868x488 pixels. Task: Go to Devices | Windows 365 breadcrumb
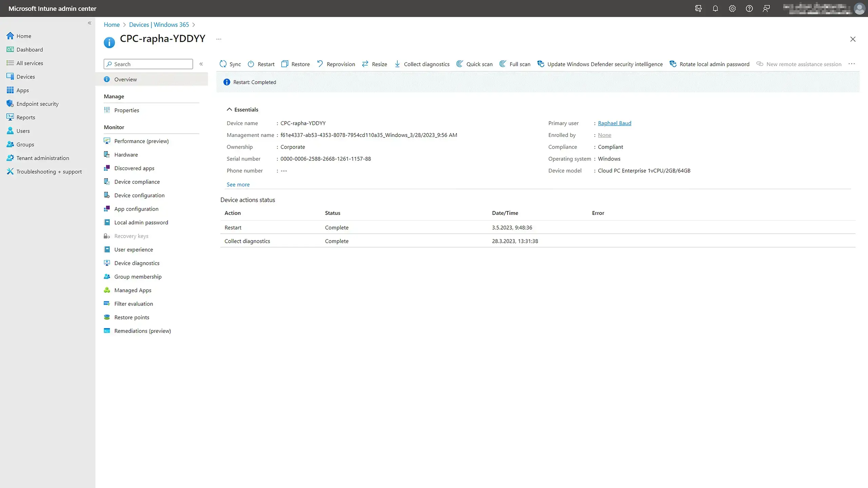point(159,25)
